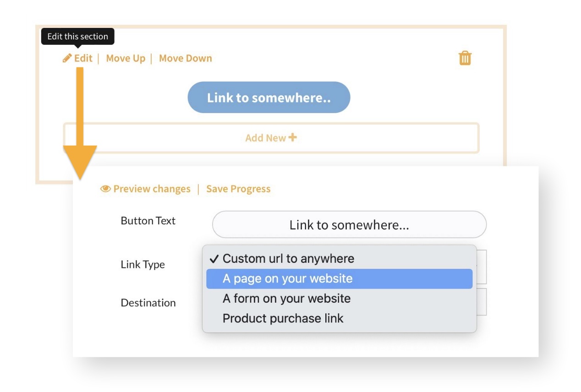Click the checkmark beside Custom url
Viewport: 581px width, 392px height.
tap(214, 259)
